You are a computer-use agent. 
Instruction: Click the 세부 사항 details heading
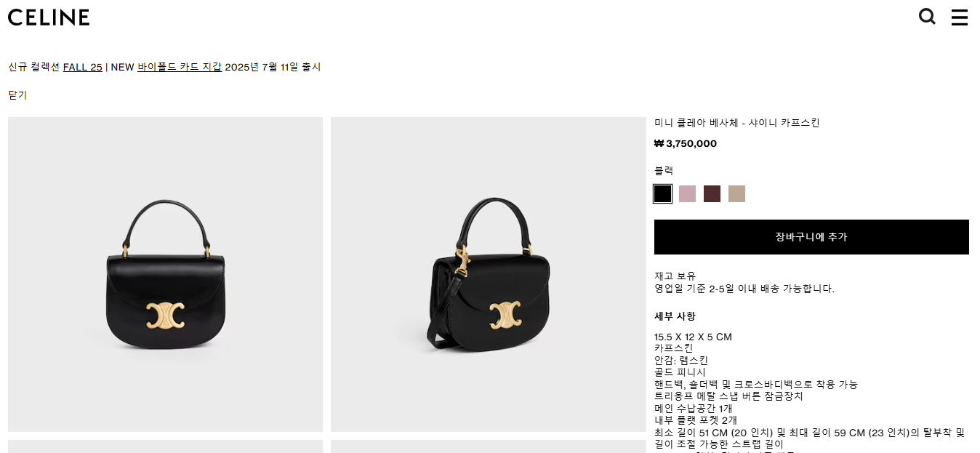tap(675, 316)
